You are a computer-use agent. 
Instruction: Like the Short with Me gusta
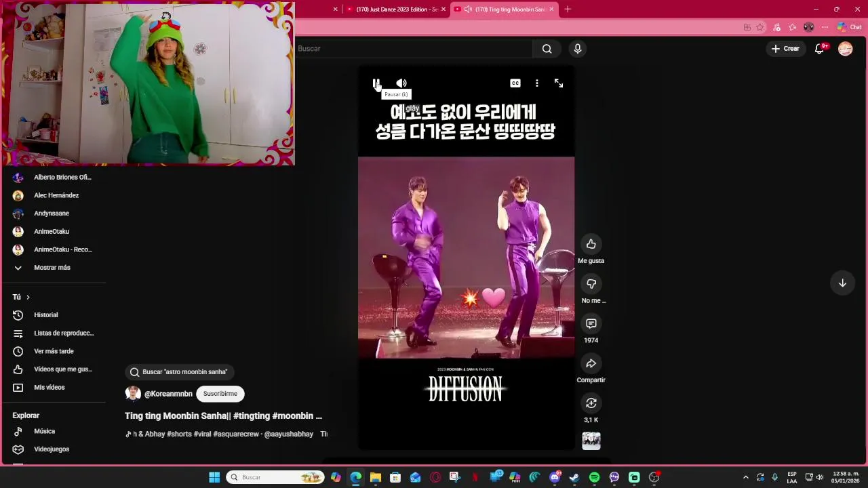591,244
